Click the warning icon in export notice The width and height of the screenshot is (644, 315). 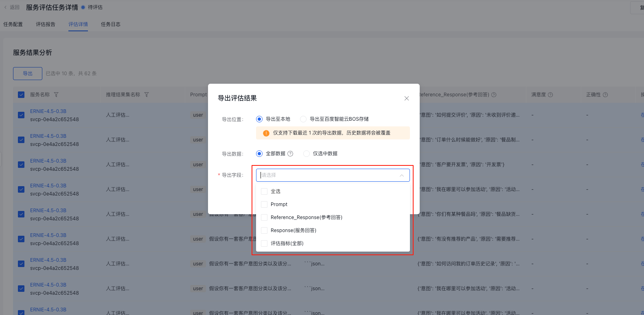click(266, 133)
